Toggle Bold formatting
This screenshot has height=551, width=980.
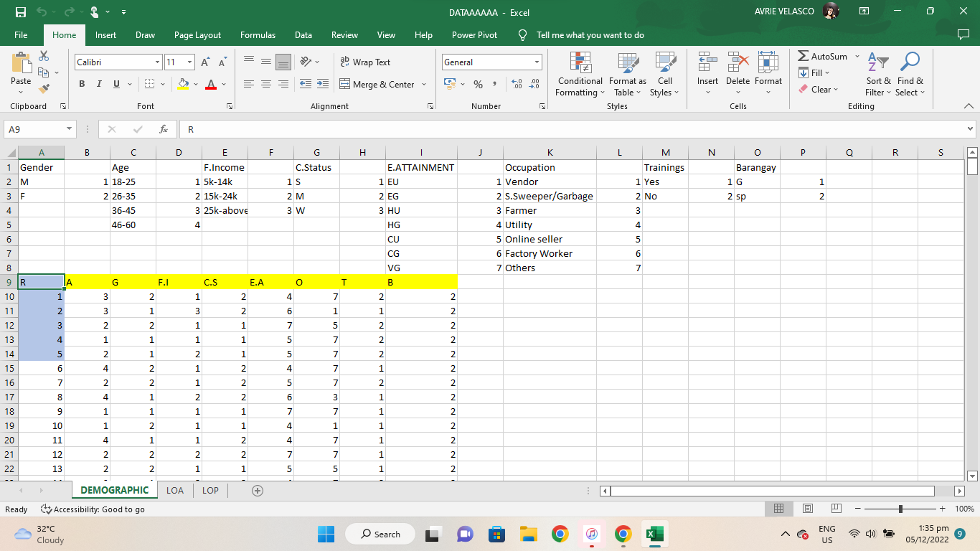pyautogui.click(x=82, y=84)
